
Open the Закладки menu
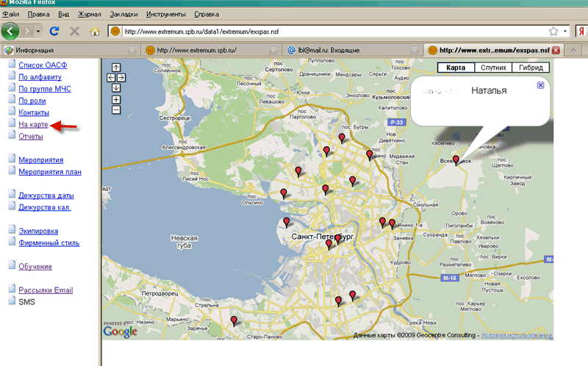point(123,14)
